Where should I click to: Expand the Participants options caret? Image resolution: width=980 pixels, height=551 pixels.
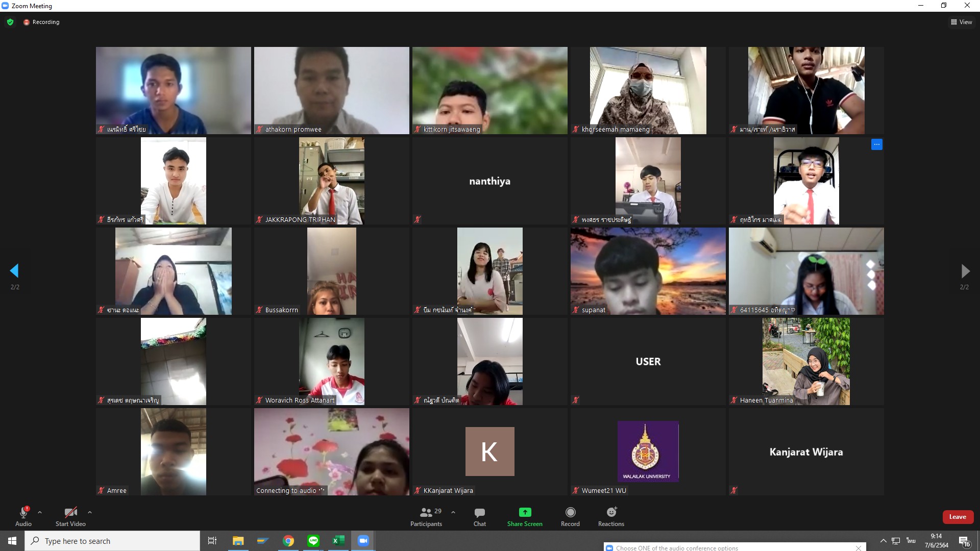(453, 512)
